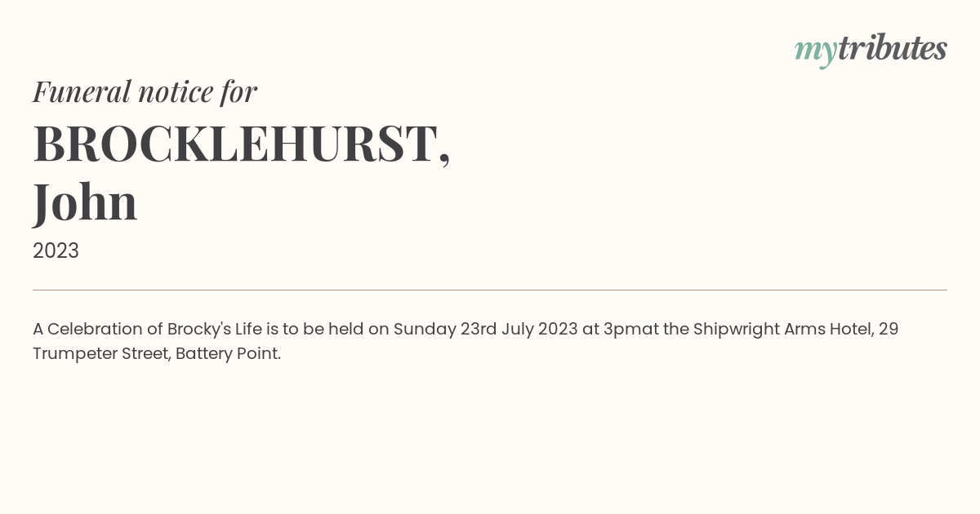Viewport: 980px width, 514px height.
Task: Click the first name "John" heading
Action: [x=85, y=202]
